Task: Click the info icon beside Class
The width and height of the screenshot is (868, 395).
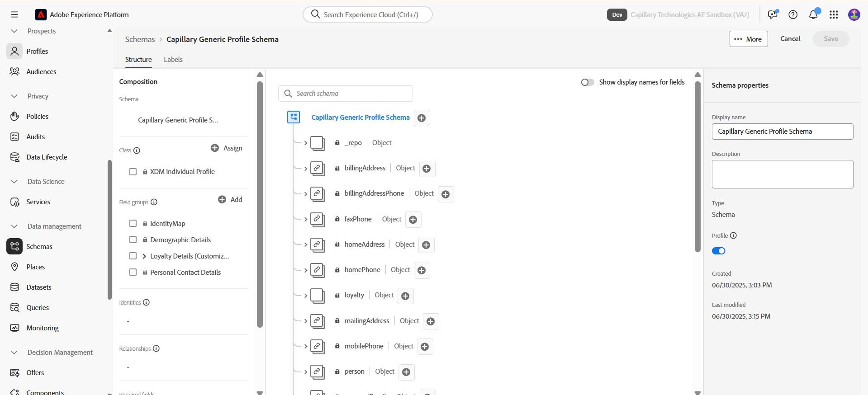Action: coord(137,150)
